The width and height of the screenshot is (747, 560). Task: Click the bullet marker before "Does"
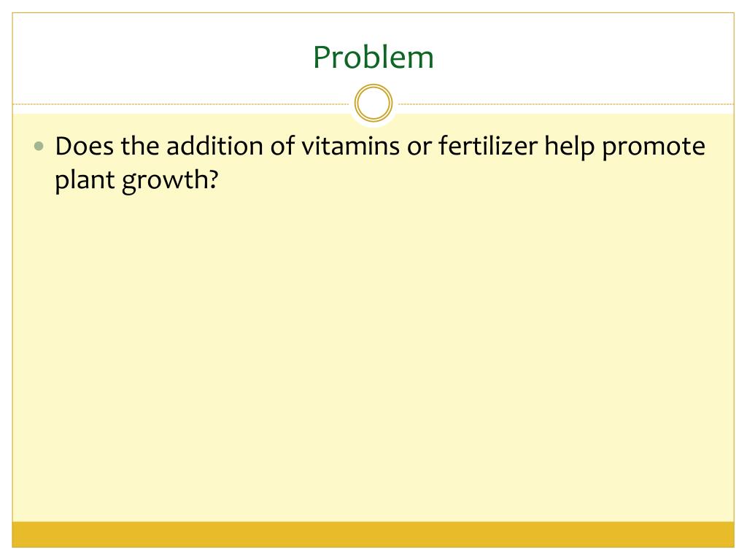coord(39,147)
